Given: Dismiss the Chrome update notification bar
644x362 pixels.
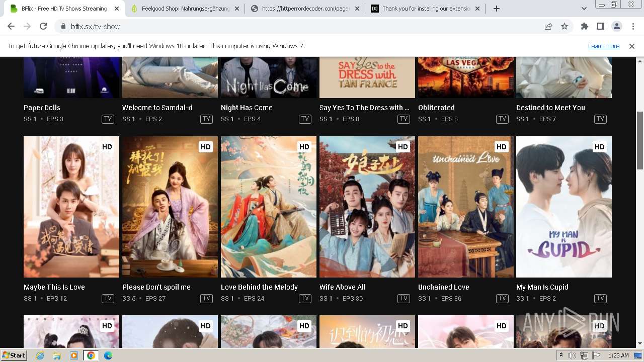Looking at the screenshot, I should (632, 46).
